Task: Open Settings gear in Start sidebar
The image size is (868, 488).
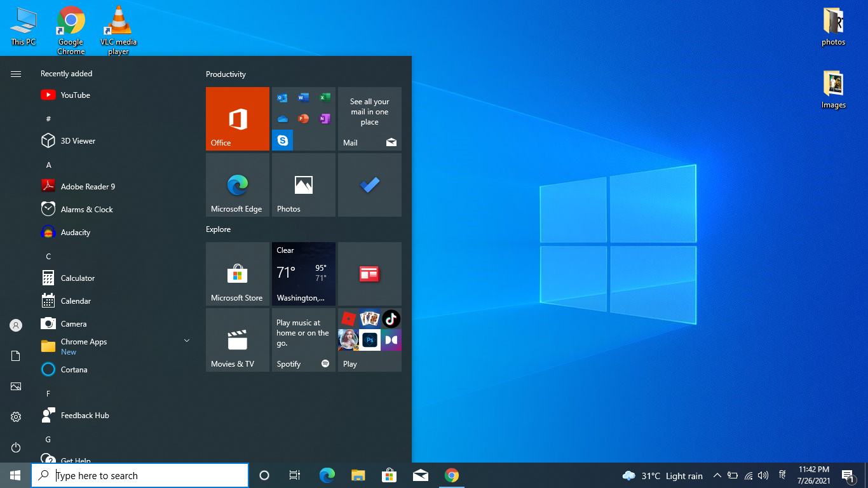Action: coord(16,417)
